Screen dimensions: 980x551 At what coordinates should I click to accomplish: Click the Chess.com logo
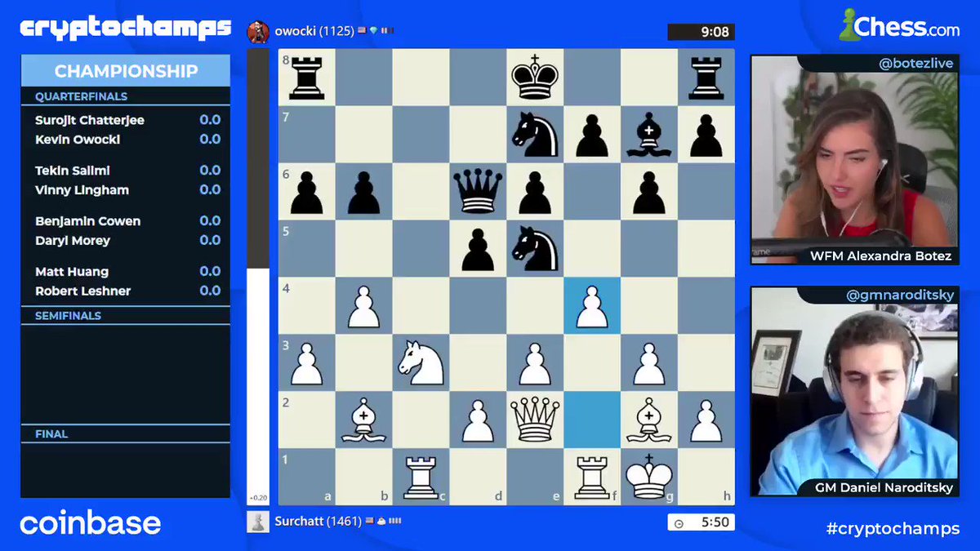[x=899, y=26]
